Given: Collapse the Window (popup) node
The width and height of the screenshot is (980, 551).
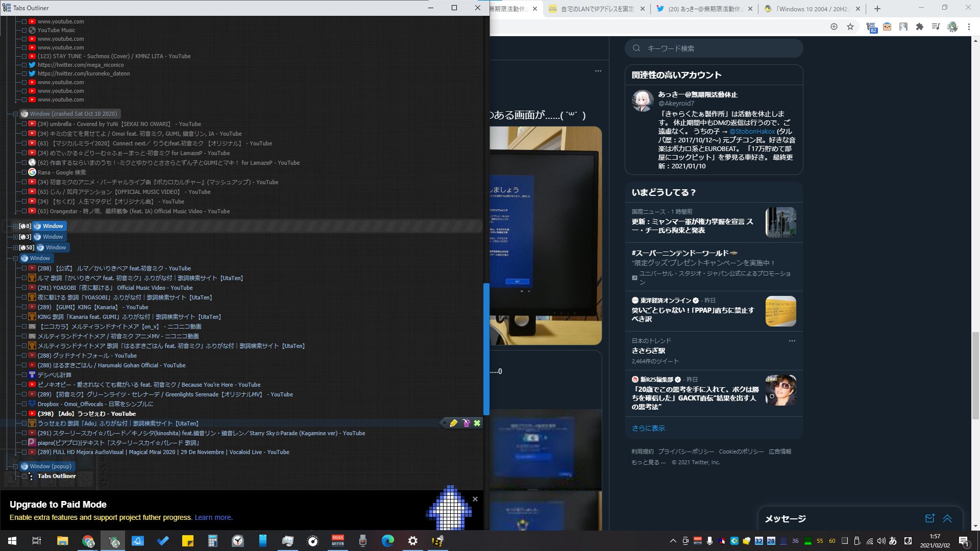Looking at the screenshot, I should pos(15,466).
